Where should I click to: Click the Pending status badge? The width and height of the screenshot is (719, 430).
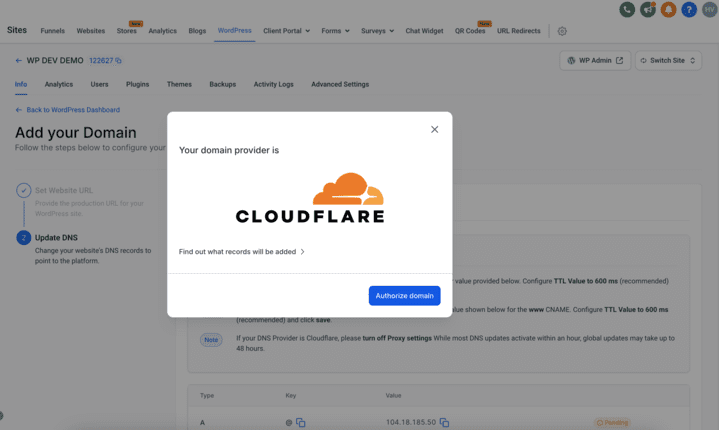pyautogui.click(x=612, y=423)
